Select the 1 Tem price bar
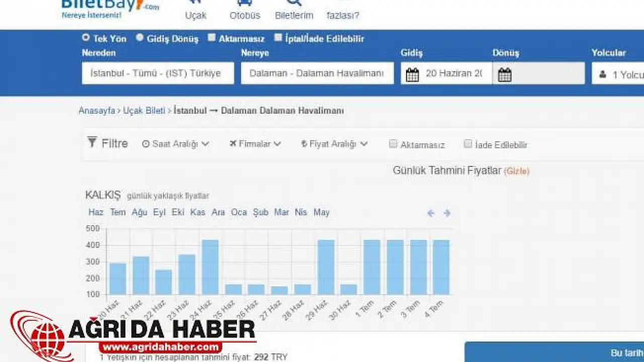 tap(372, 267)
